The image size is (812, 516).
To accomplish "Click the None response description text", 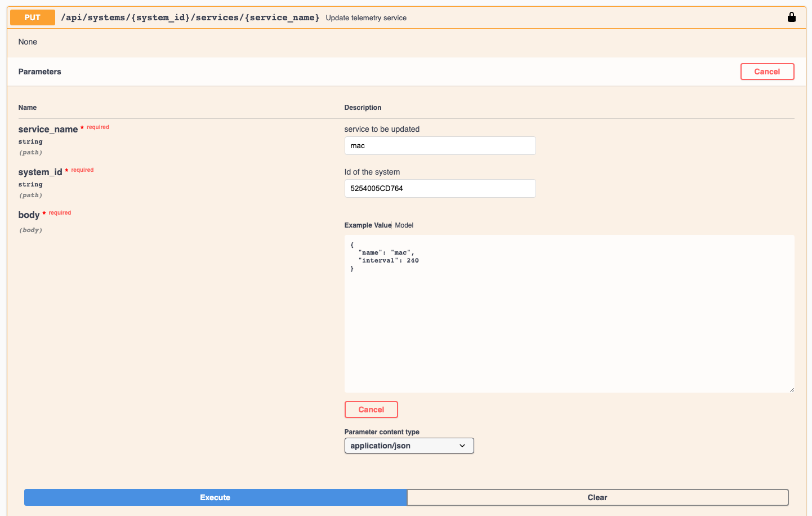I will 28,42.
